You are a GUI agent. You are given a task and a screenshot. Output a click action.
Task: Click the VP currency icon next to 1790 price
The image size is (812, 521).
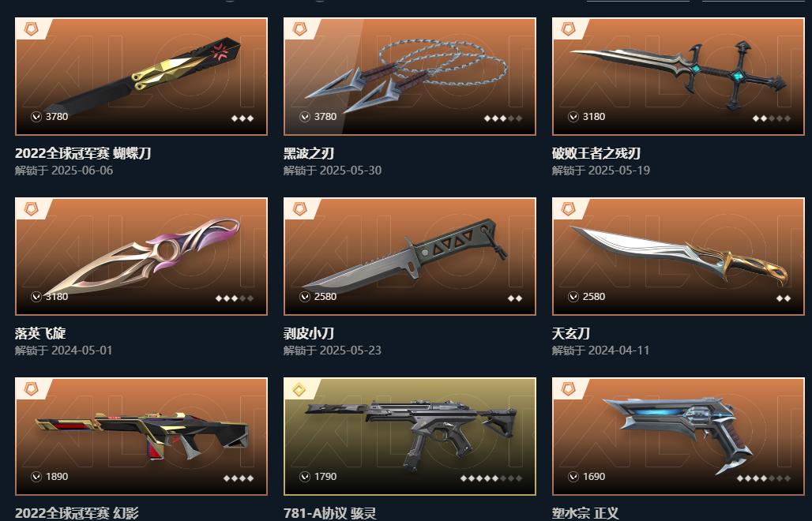(x=305, y=477)
